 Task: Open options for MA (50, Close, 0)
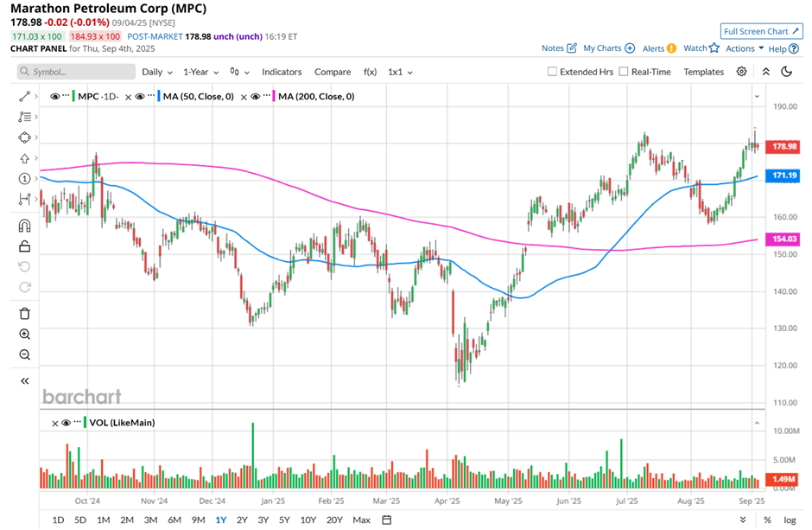tap(150, 96)
